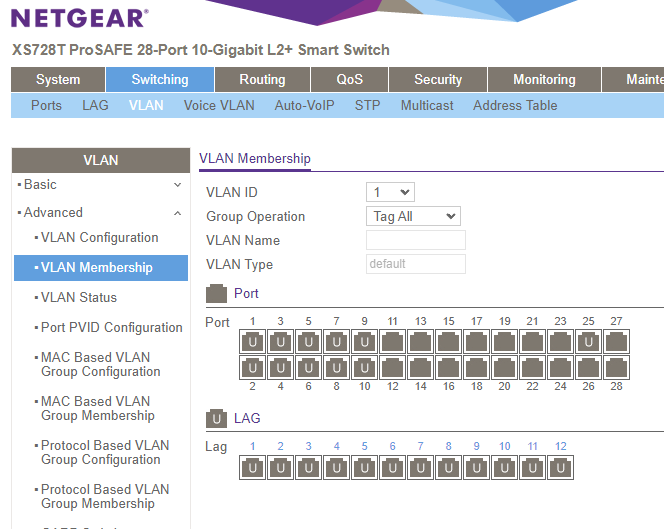Screen dimensions: 664x529
Task: Go to Port PVID Configuration
Action: click(x=111, y=327)
